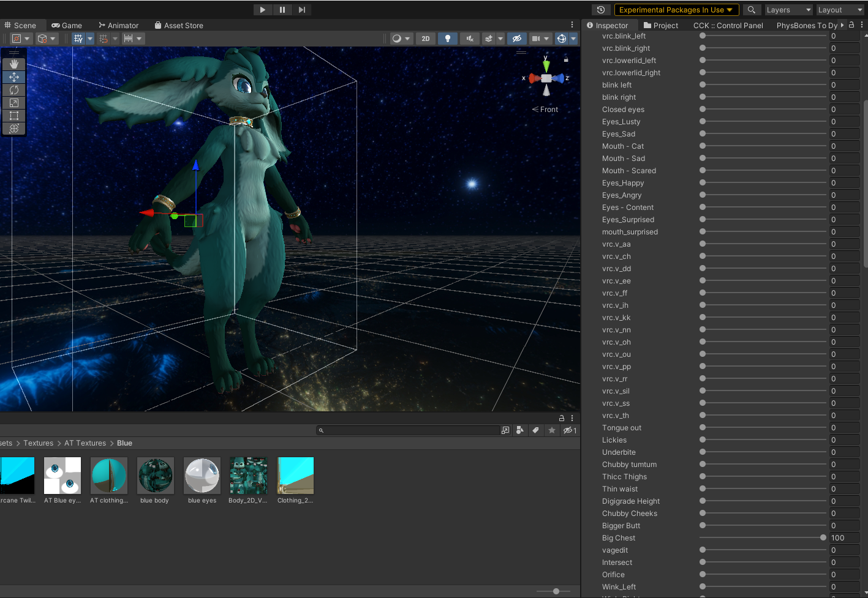Viewport: 868px width, 598px height.
Task: Toggle the scene gizmo rotation lock
Action: [x=566, y=60]
